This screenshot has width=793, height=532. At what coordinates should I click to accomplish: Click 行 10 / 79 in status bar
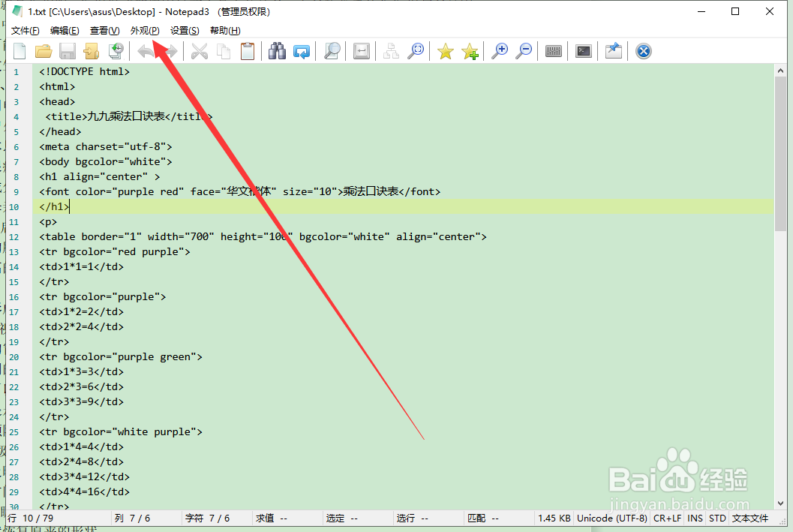30,518
